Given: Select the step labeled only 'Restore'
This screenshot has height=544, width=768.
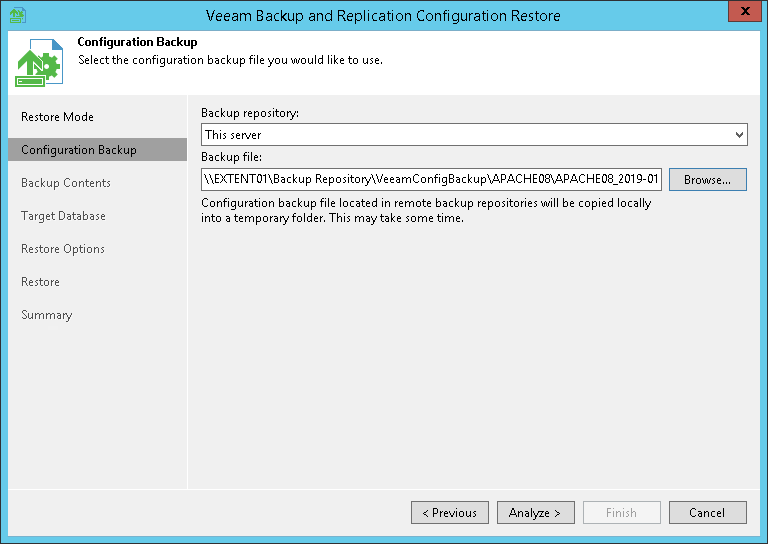Looking at the screenshot, I should tap(41, 282).
